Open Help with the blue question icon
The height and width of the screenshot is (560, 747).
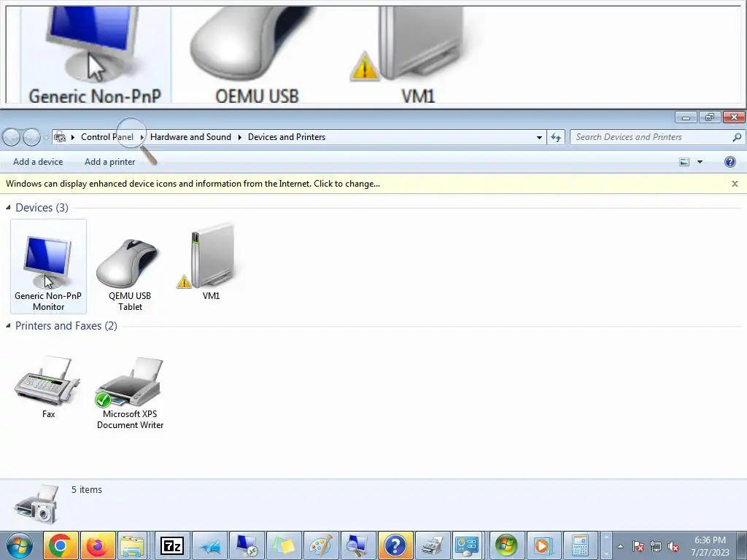tap(729, 162)
